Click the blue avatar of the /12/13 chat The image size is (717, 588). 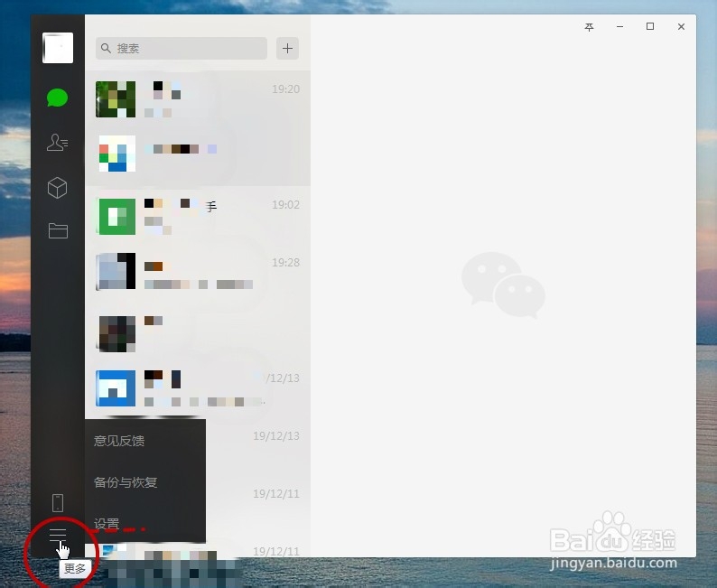pos(116,388)
